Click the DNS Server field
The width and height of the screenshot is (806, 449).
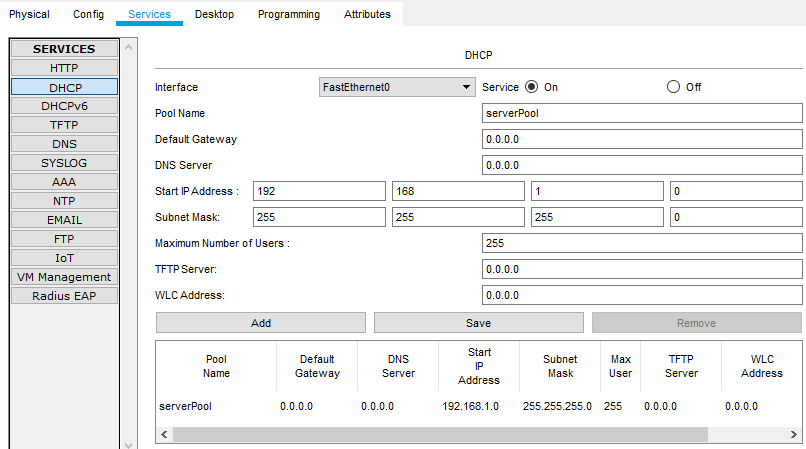click(642, 165)
